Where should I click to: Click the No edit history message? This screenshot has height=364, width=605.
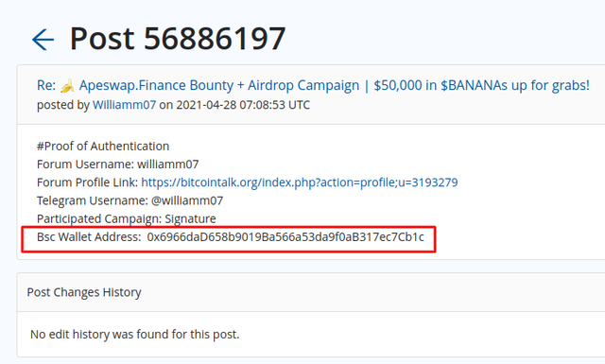point(134,335)
